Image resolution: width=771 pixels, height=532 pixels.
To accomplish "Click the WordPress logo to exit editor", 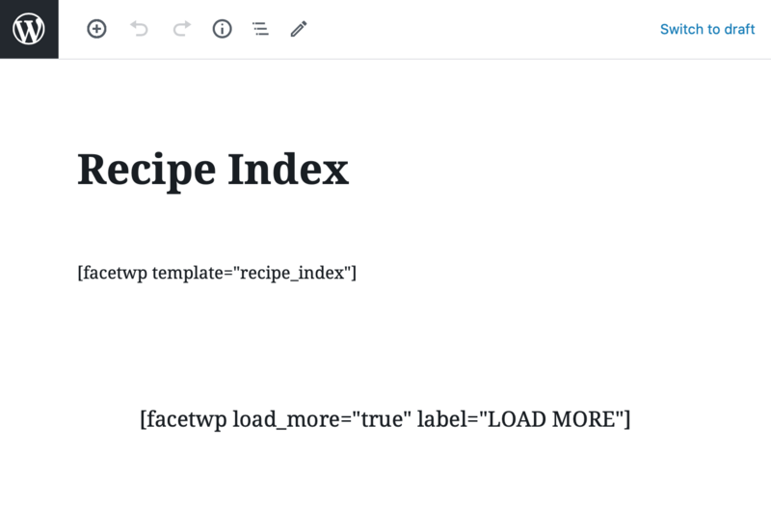I will pos(29,29).
